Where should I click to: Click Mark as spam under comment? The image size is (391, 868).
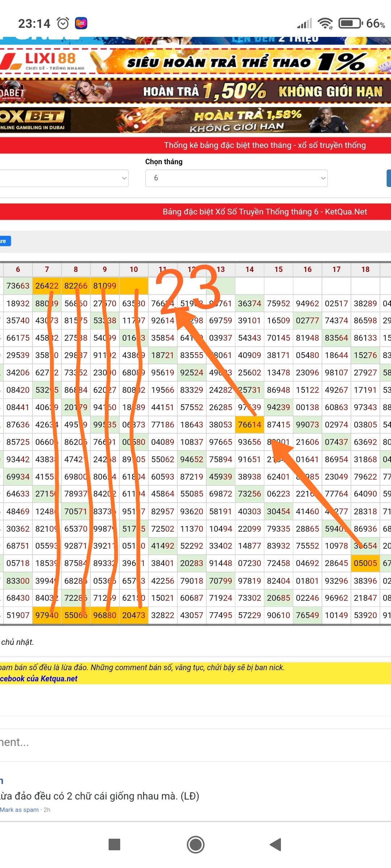[x=19, y=810]
